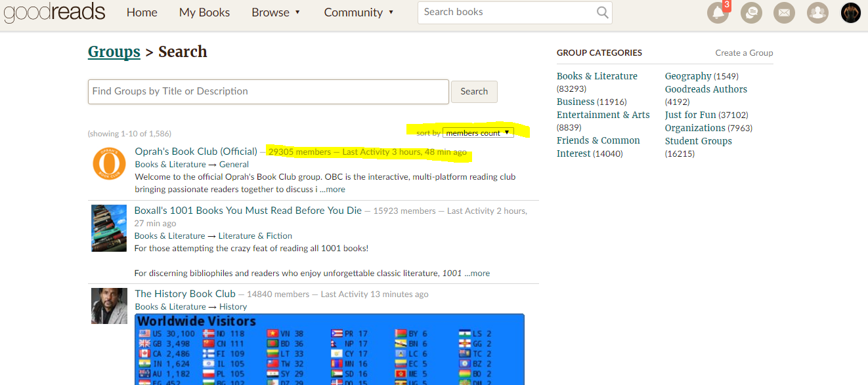Click '15923 members' text
Image resolution: width=868 pixels, height=385 pixels.
[404, 211]
